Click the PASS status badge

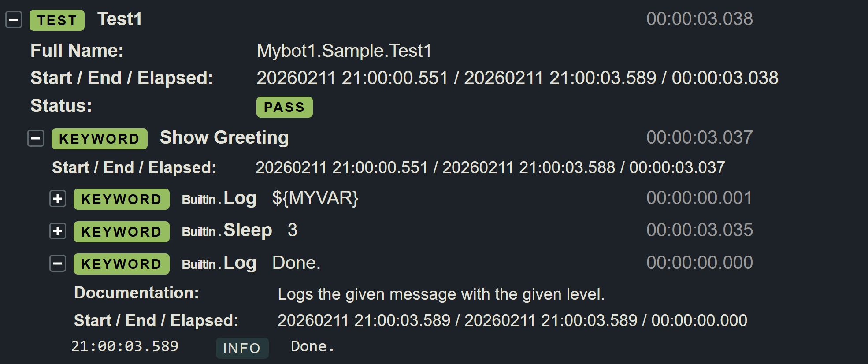(284, 107)
